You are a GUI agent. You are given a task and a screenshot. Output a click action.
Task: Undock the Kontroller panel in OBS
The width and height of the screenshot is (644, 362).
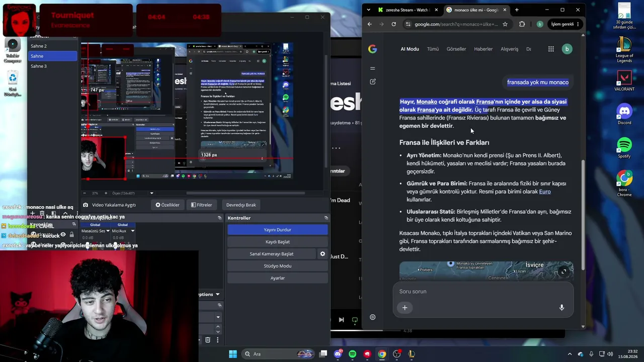coord(326,218)
